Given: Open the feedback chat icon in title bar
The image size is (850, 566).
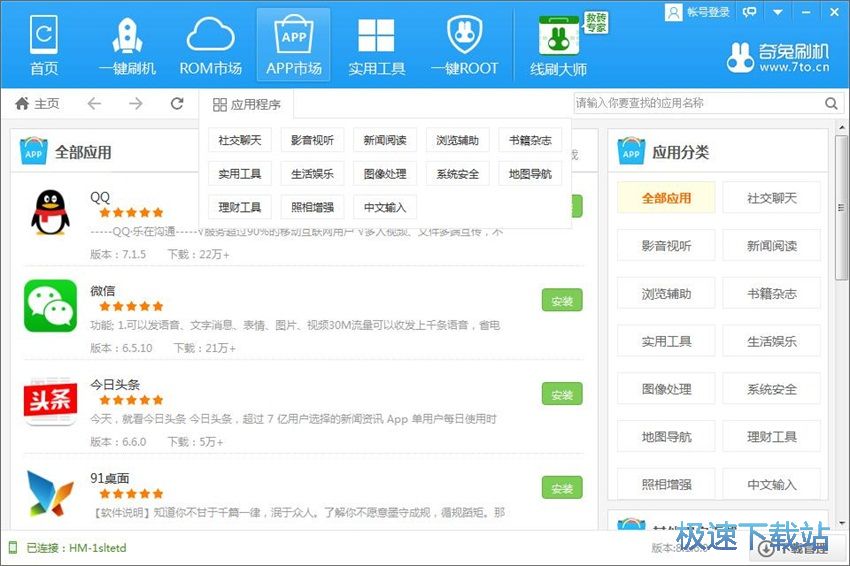Looking at the screenshot, I should pyautogui.click(x=749, y=12).
